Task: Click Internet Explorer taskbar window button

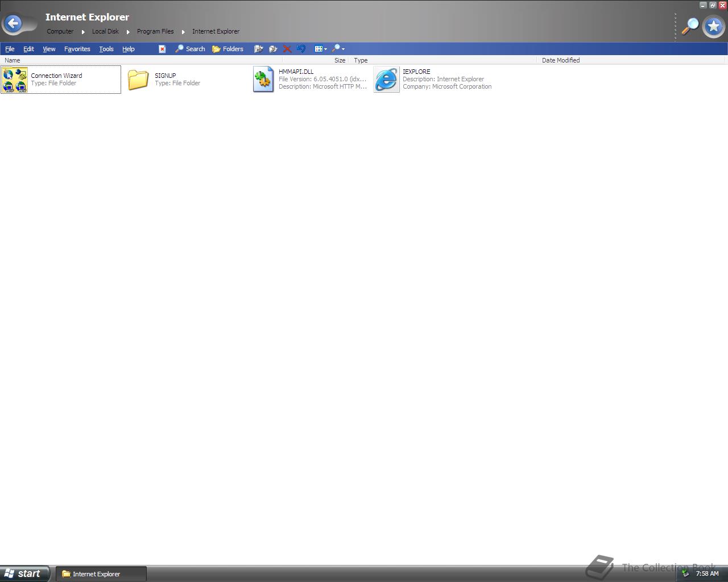Action: point(101,574)
